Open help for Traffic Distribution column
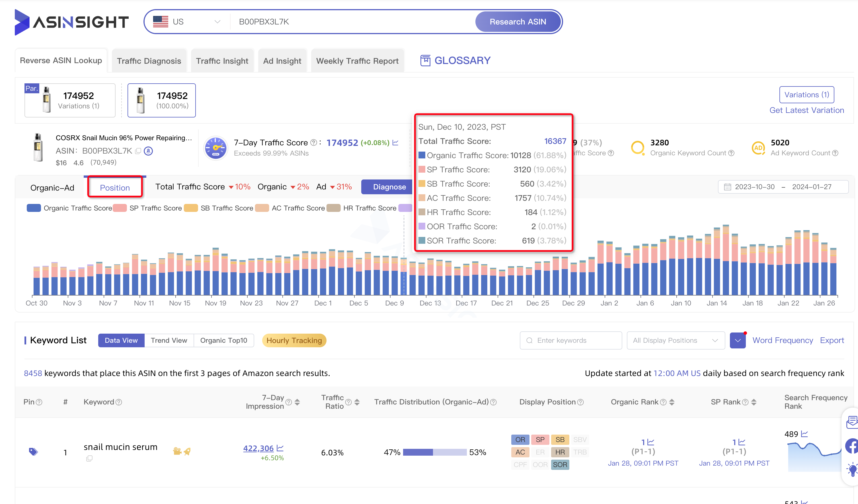The height and width of the screenshot is (504, 858). (493, 402)
